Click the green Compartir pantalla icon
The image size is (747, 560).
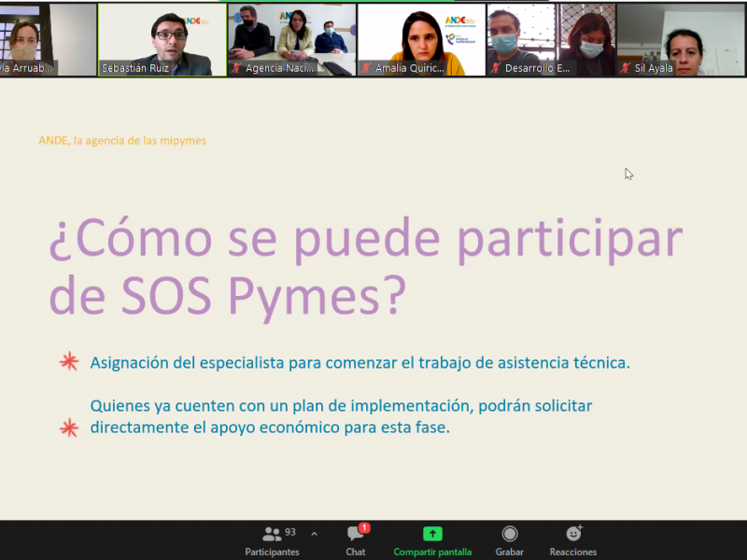coord(432,534)
